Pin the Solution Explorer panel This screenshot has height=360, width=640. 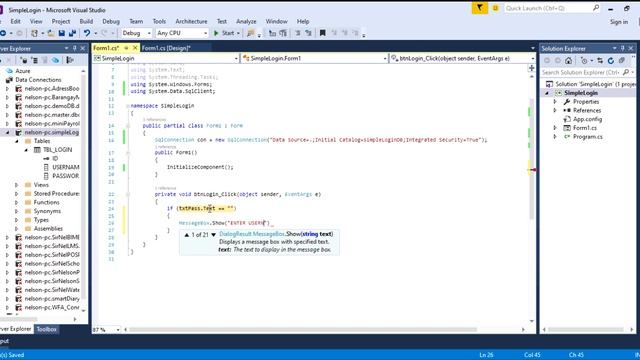(x=622, y=48)
